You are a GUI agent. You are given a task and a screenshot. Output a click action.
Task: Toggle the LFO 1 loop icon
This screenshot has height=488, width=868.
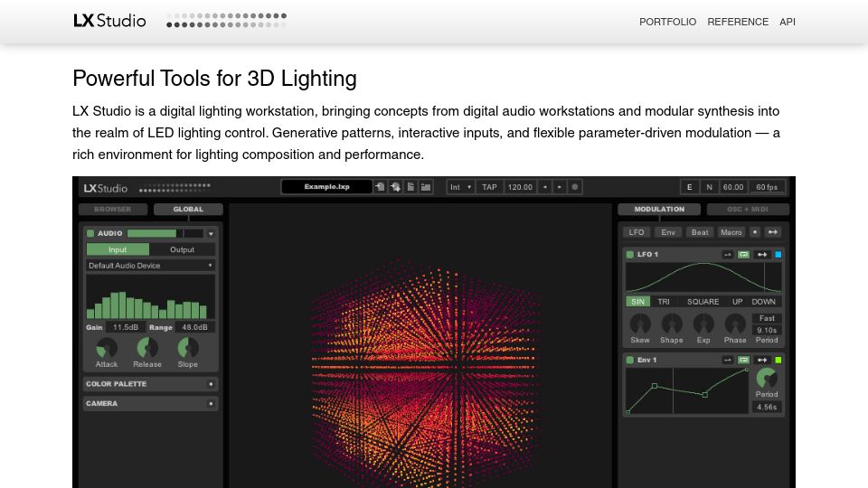coord(743,255)
